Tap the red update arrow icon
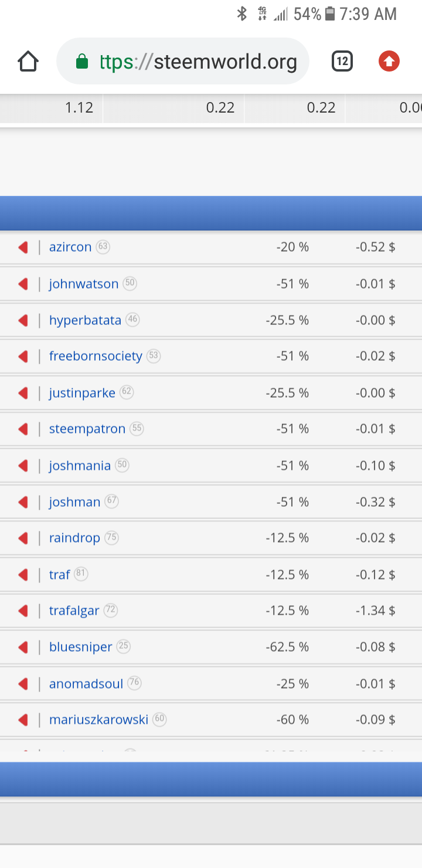Image resolution: width=422 pixels, height=868 pixels. (x=389, y=61)
